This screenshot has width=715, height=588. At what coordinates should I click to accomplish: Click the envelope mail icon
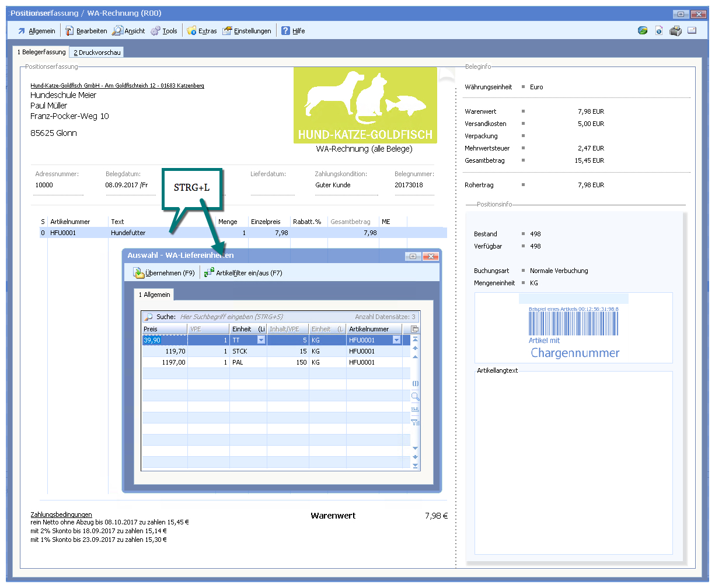click(x=692, y=31)
